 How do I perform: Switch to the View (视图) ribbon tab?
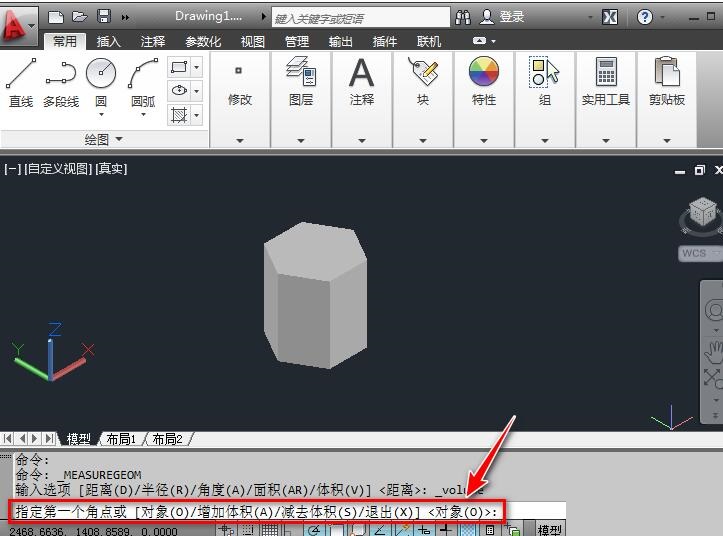click(253, 42)
